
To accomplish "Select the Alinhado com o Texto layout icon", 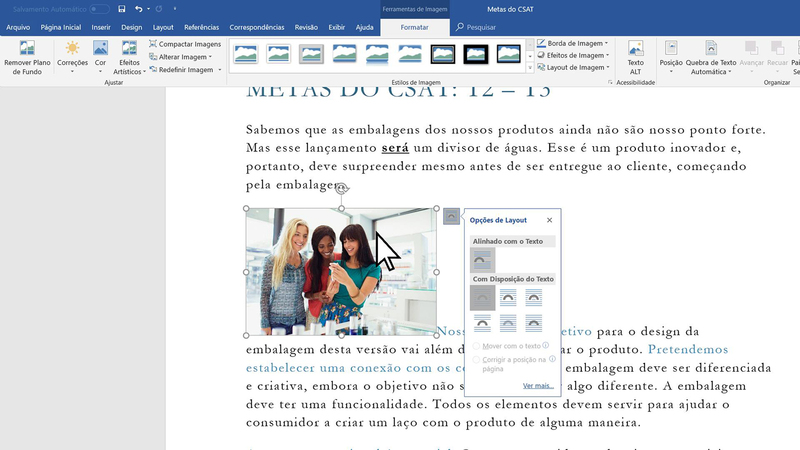I will (483, 259).
